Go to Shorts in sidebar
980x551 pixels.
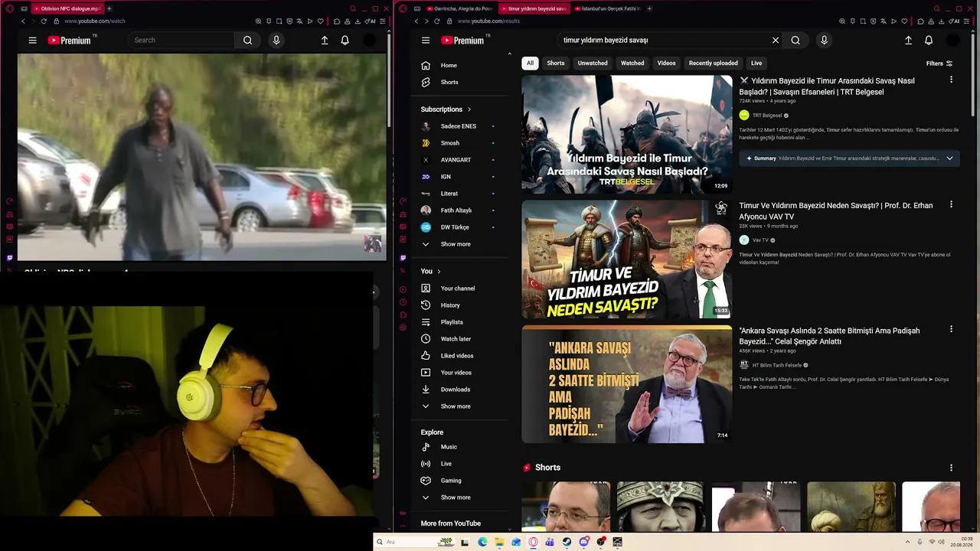pos(449,83)
